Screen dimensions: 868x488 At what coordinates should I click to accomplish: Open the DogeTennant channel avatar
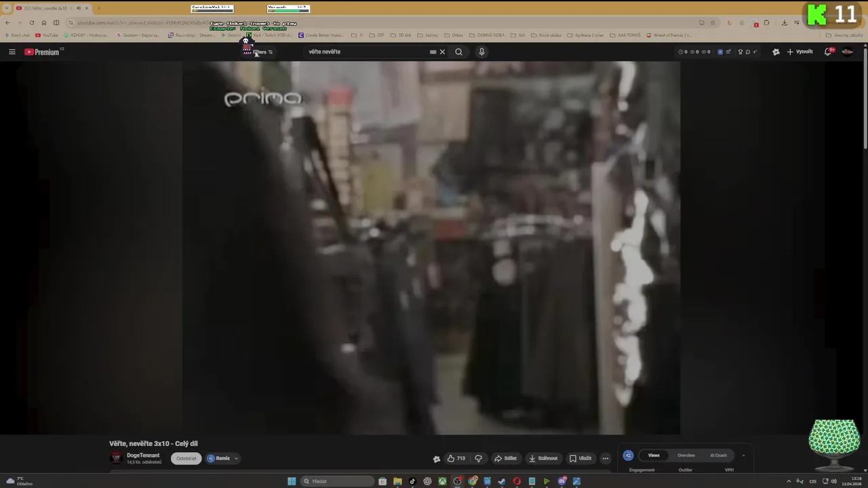click(x=116, y=458)
